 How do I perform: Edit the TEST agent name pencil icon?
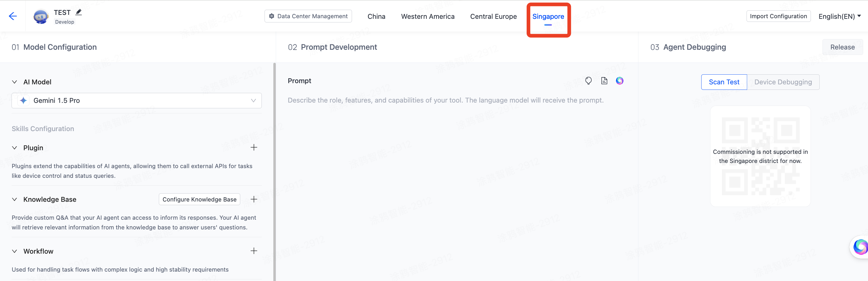click(x=79, y=12)
